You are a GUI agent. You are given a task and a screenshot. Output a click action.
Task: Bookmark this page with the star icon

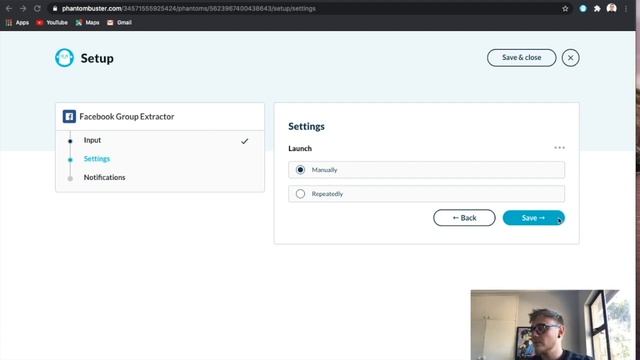pyautogui.click(x=565, y=9)
